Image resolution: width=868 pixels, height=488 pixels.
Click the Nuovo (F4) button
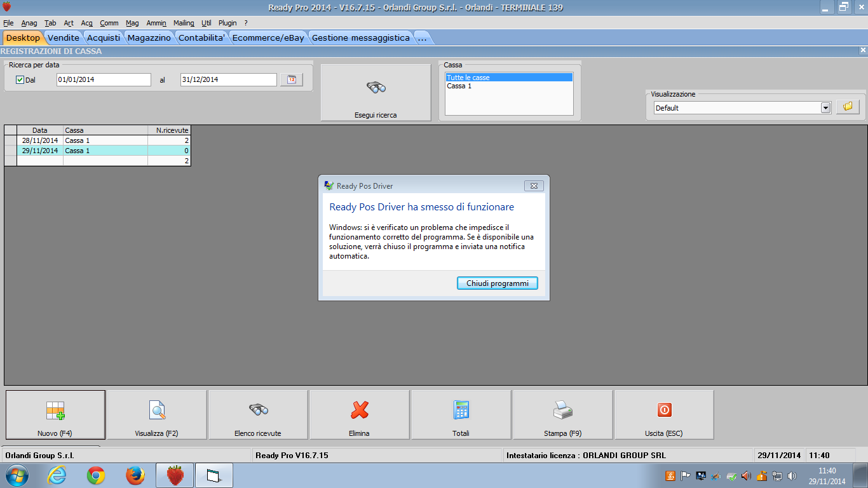[55, 415]
